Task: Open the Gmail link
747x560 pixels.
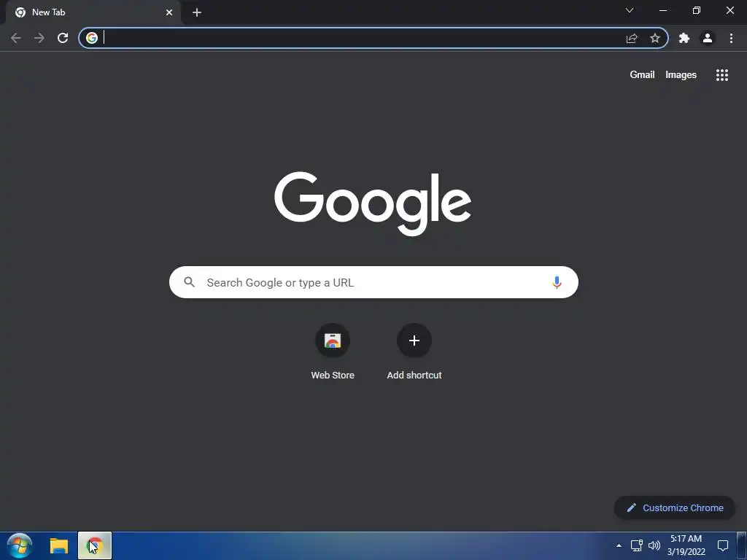Action: pyautogui.click(x=642, y=75)
